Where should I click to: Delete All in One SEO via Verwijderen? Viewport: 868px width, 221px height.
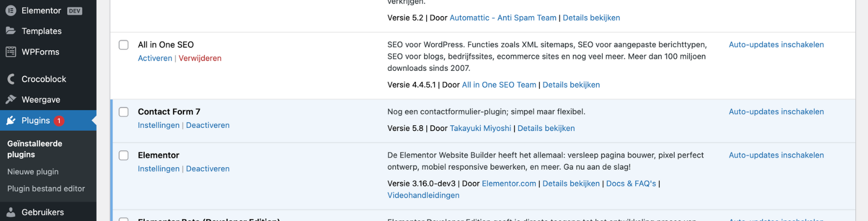(x=200, y=58)
